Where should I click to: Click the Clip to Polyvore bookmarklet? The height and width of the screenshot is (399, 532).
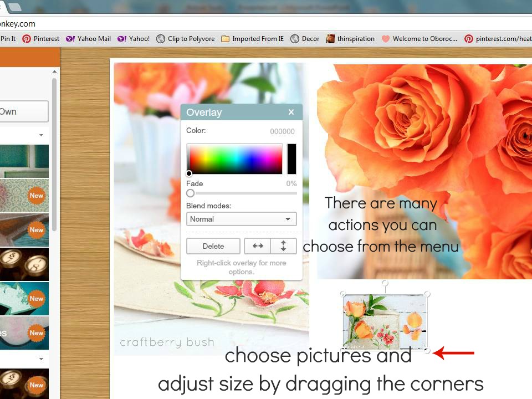pyautogui.click(x=186, y=39)
